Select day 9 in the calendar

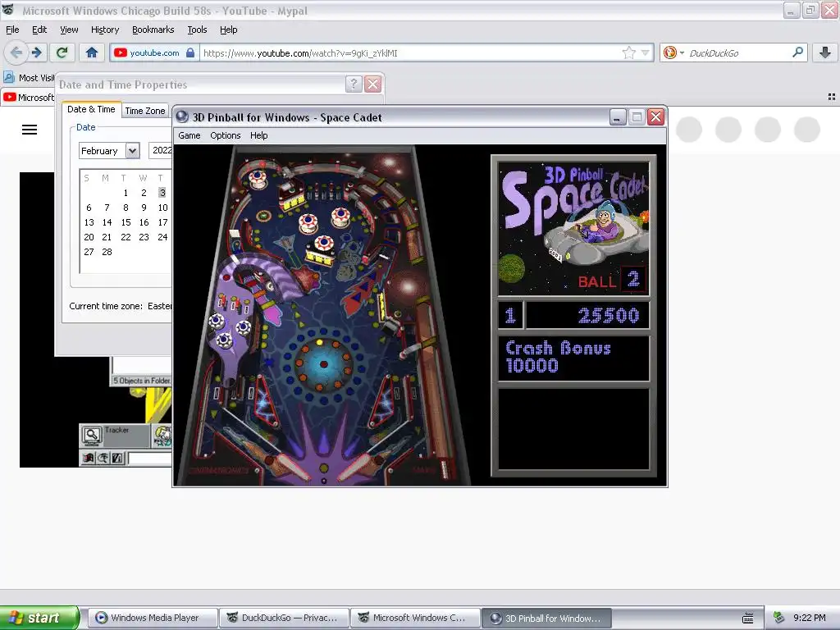(144, 208)
